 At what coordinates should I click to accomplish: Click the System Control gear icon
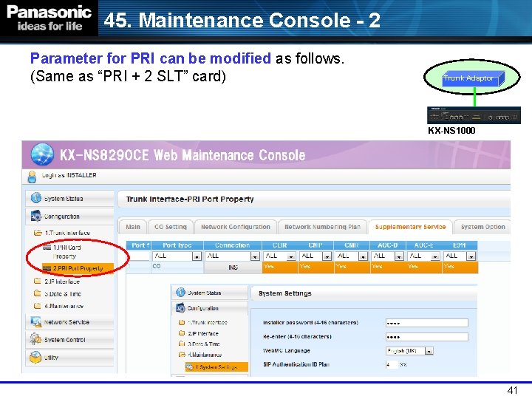35,339
